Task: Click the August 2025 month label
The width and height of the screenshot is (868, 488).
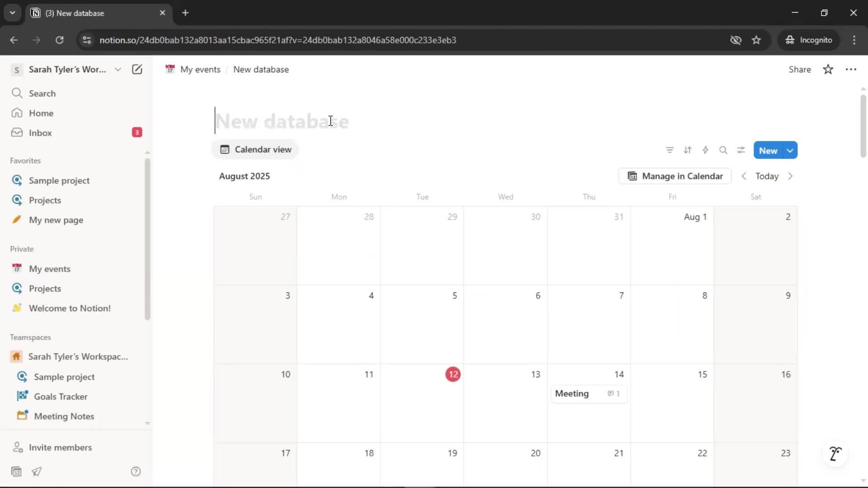Action: coord(244,176)
